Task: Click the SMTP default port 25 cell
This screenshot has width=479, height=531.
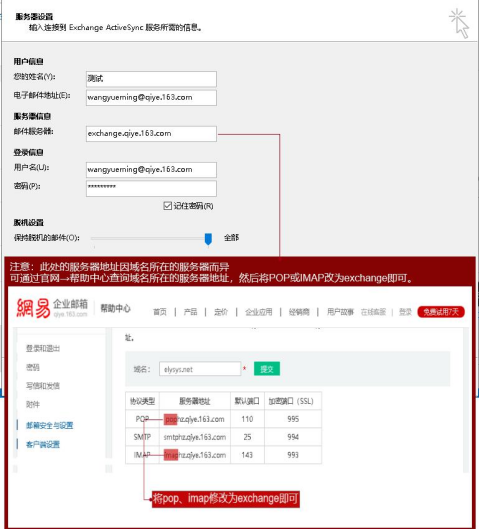Action: pos(247,437)
